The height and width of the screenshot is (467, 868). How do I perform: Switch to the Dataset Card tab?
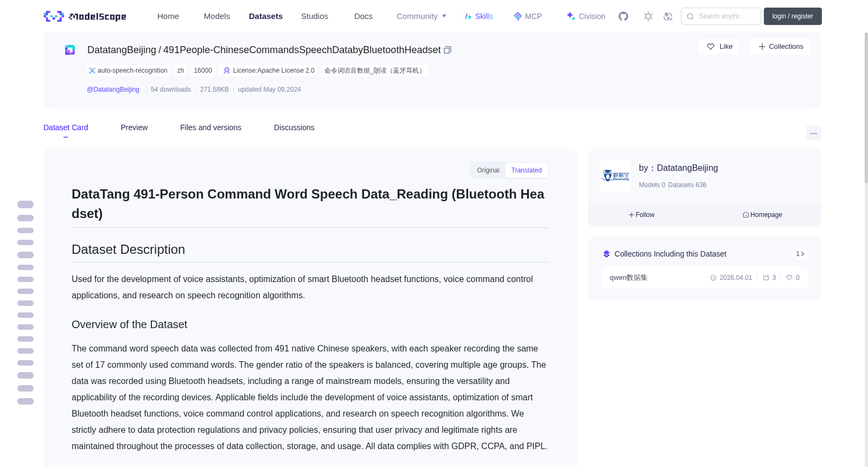(66, 127)
